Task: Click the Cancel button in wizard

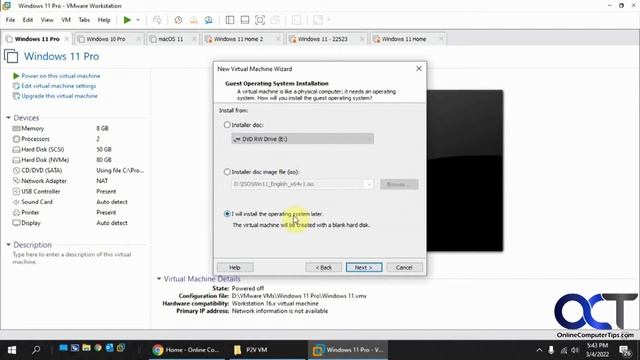Action: (x=404, y=268)
